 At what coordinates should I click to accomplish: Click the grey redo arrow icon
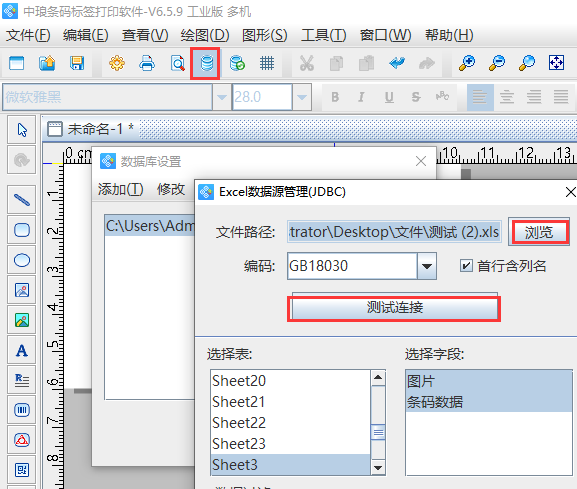426,63
